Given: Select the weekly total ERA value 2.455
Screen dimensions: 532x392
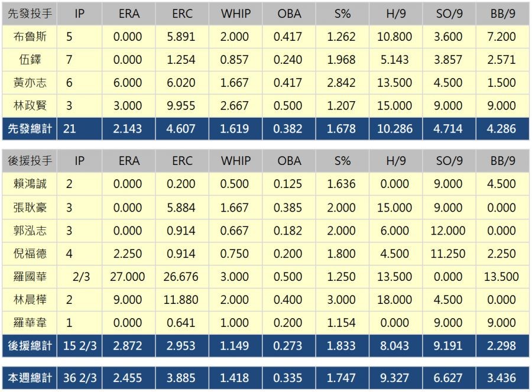Looking at the screenshot, I should point(128,377).
